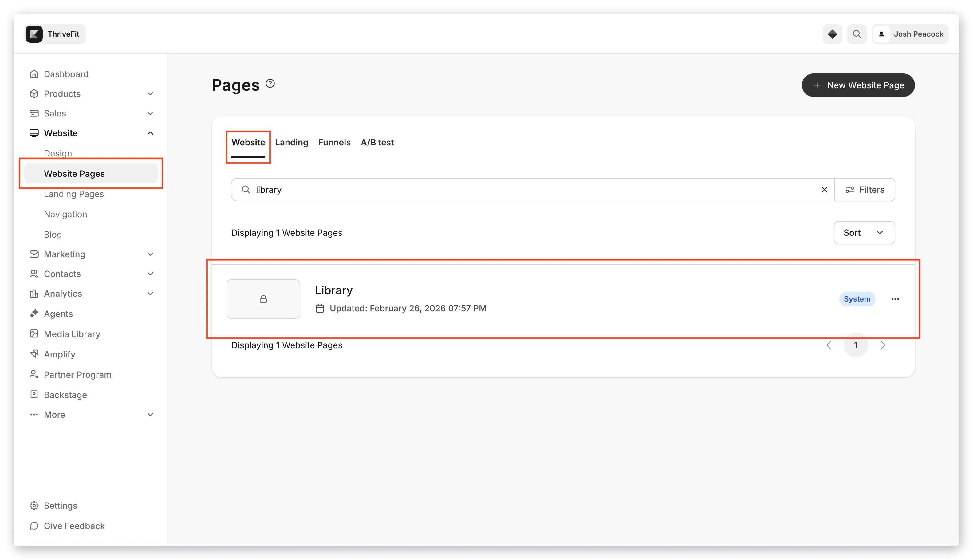Expand the Products section chevron

[x=150, y=94]
